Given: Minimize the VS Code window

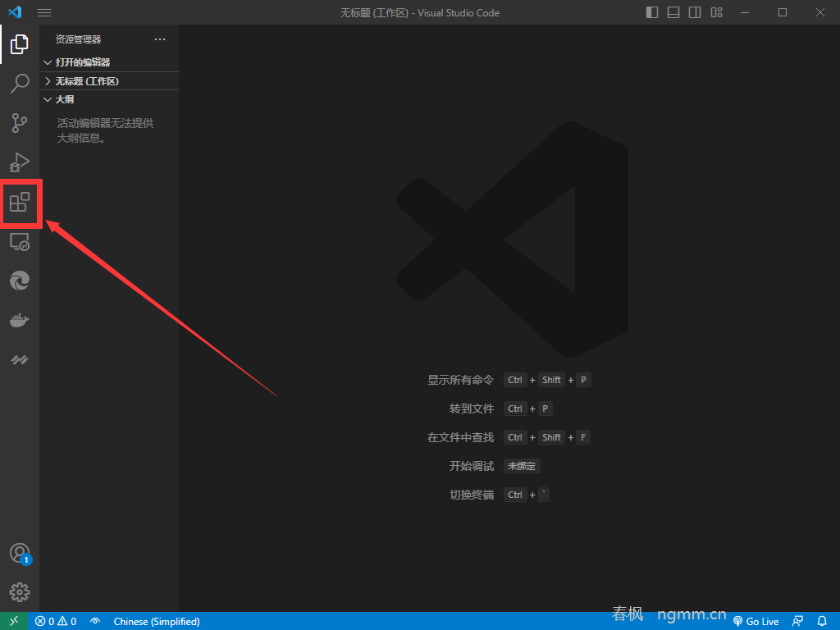Looking at the screenshot, I should click(x=745, y=12).
